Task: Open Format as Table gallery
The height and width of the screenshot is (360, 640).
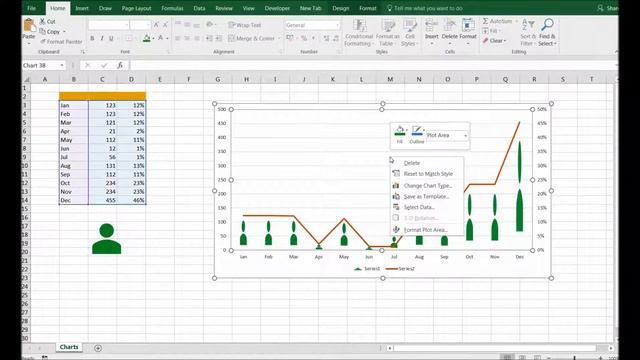Action: [387, 33]
